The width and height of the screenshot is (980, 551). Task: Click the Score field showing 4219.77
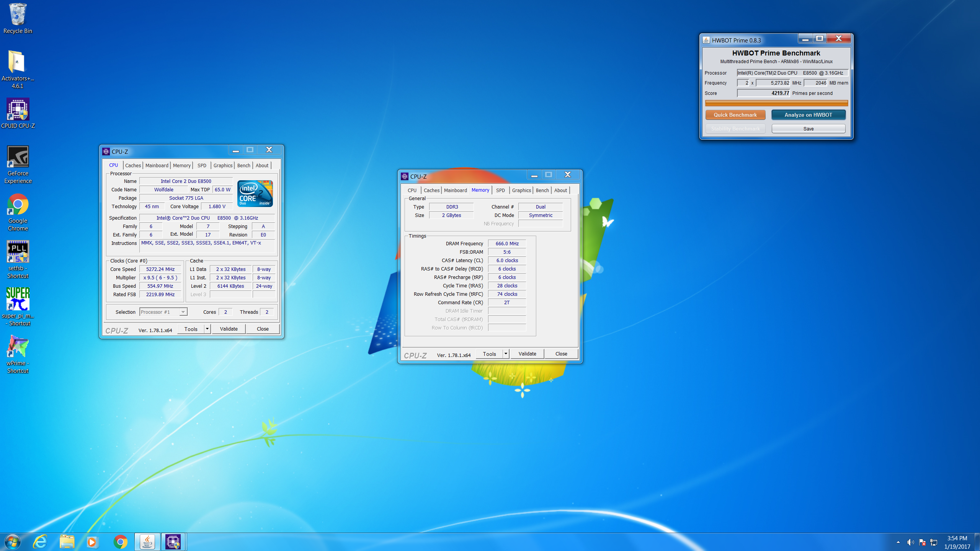click(x=764, y=93)
